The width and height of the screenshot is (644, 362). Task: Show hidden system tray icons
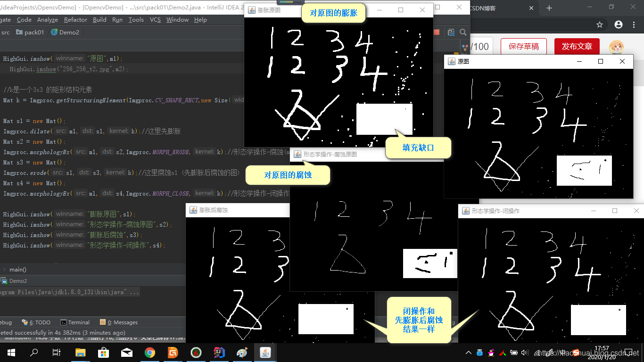[468, 353]
